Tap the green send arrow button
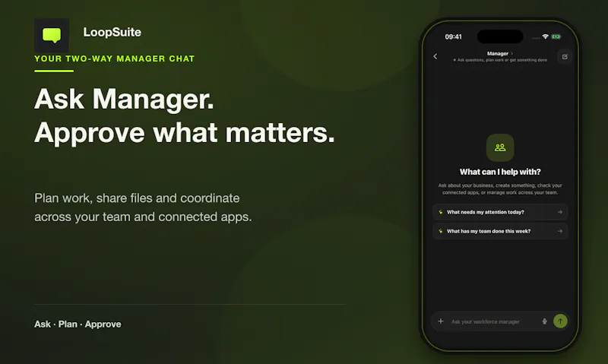 (560, 321)
